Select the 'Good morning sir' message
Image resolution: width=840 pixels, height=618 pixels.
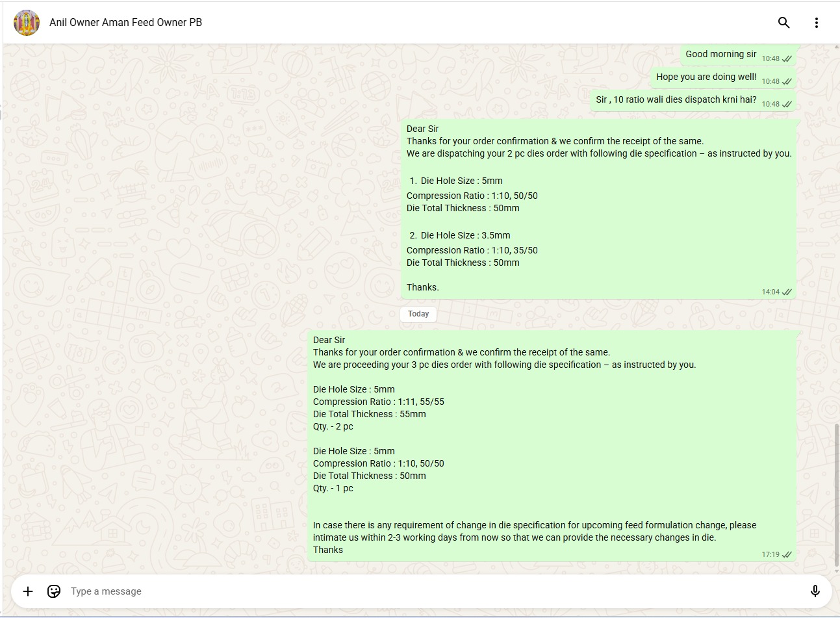click(x=720, y=55)
